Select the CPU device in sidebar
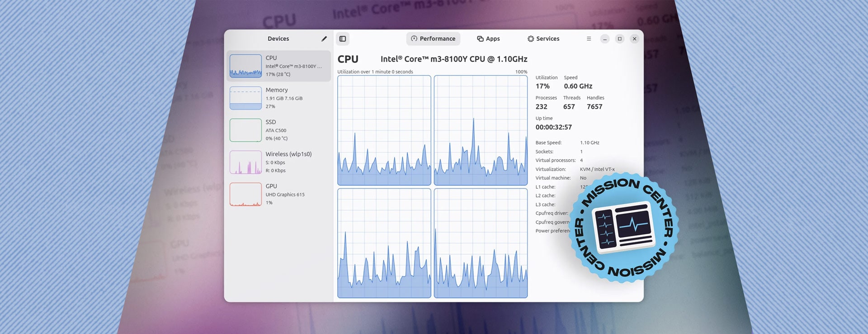868x334 pixels. point(278,66)
